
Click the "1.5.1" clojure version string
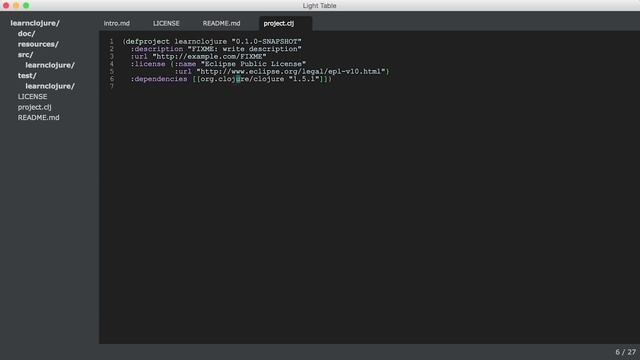click(x=304, y=79)
